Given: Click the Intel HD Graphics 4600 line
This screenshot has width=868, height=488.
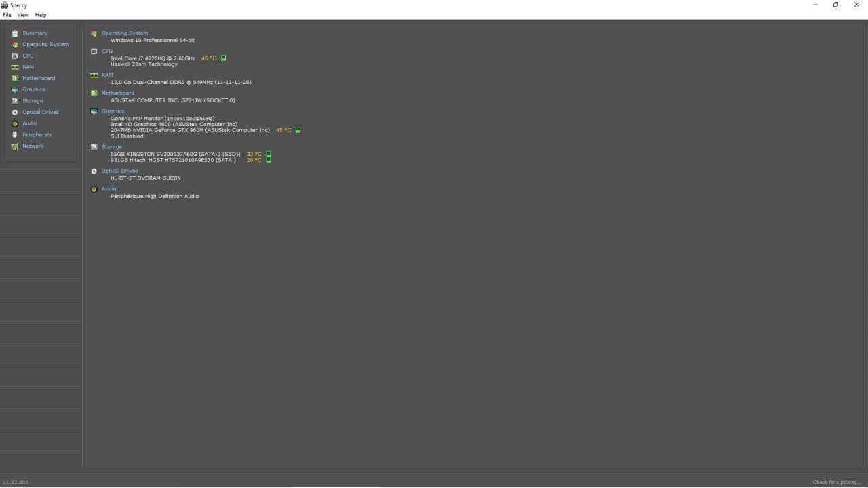Looking at the screenshot, I should 174,125.
